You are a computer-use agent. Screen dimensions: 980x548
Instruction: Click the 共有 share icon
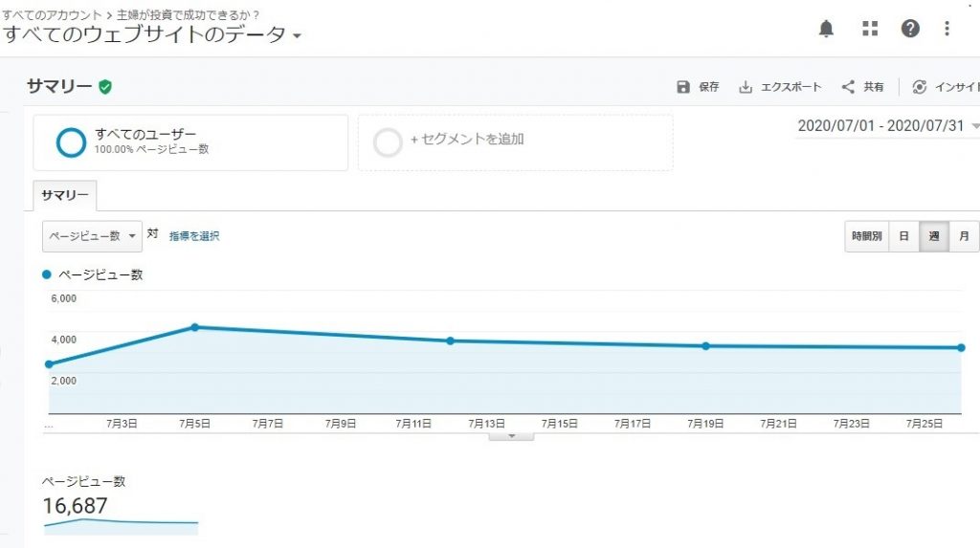[x=848, y=87]
